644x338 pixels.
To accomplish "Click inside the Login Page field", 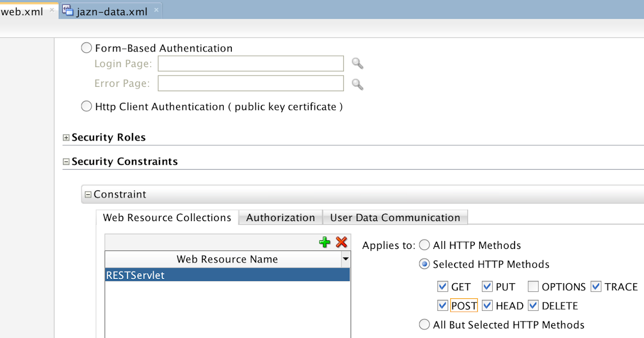I will pyautogui.click(x=251, y=63).
